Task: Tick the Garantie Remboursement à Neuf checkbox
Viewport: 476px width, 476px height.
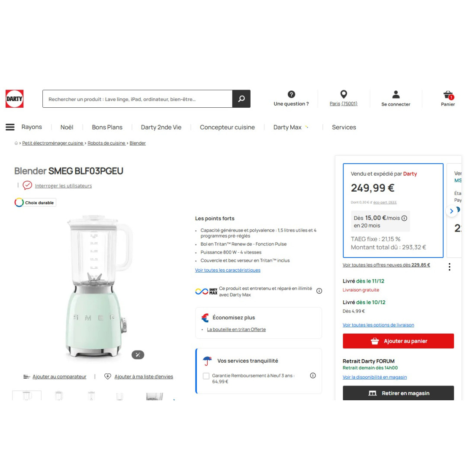Action: point(206,376)
